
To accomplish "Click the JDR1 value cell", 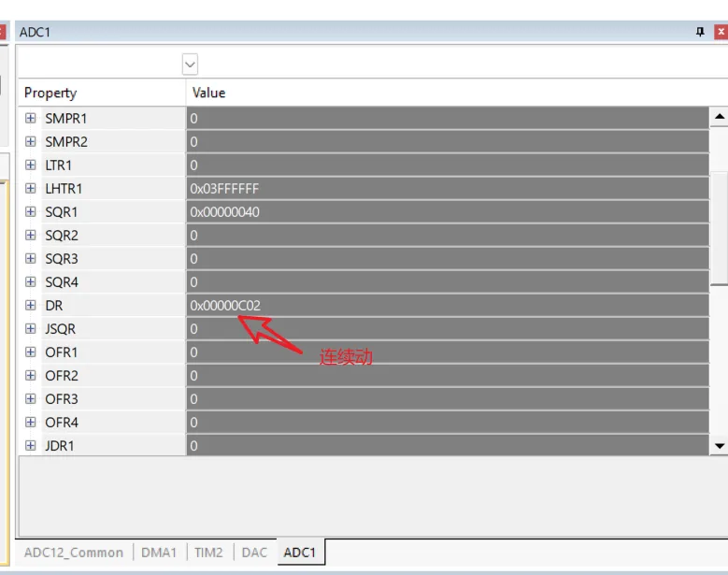I will (x=448, y=445).
